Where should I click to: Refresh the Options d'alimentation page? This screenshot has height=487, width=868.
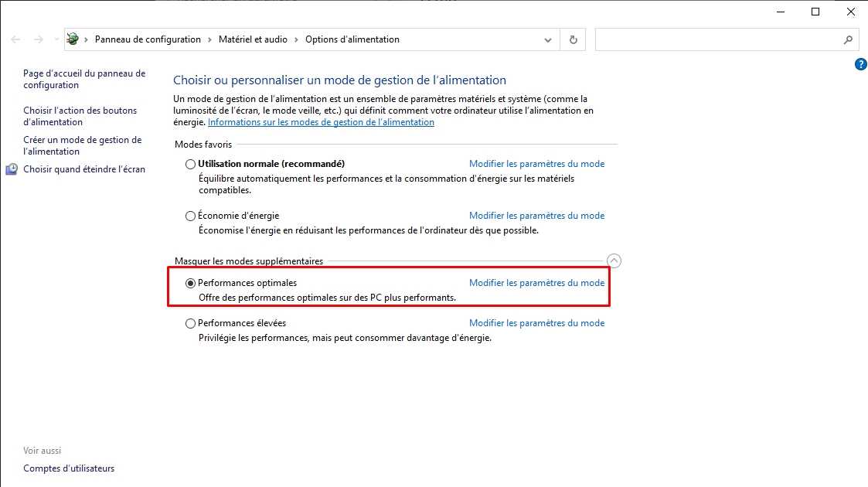tap(573, 40)
